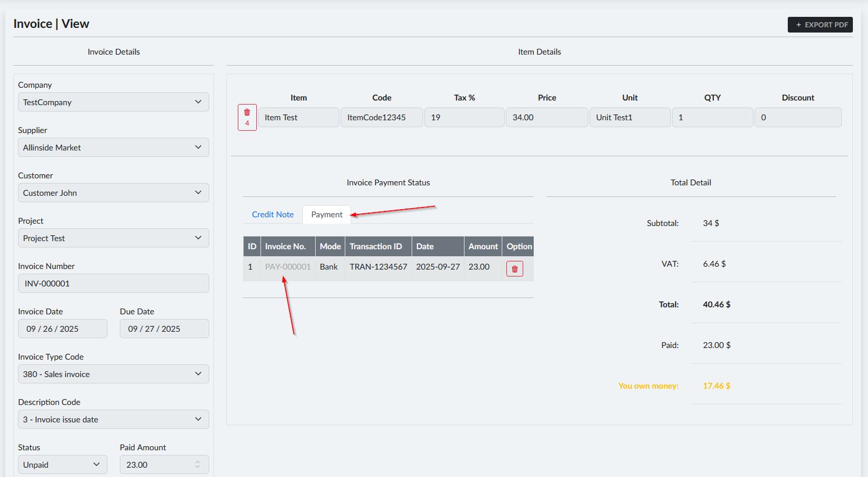This screenshot has width=868, height=477.
Task: Click the Due Date field
Action: click(x=164, y=329)
